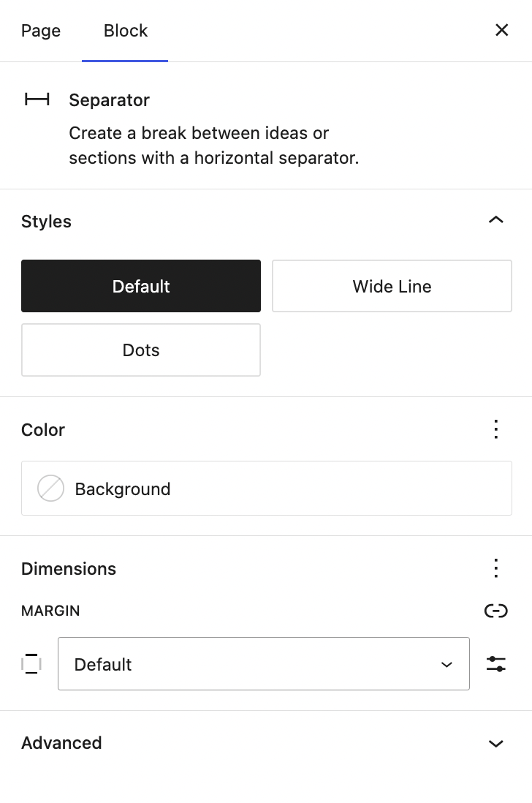Click the Styles section heading
This screenshot has height=803, width=532.
point(46,222)
